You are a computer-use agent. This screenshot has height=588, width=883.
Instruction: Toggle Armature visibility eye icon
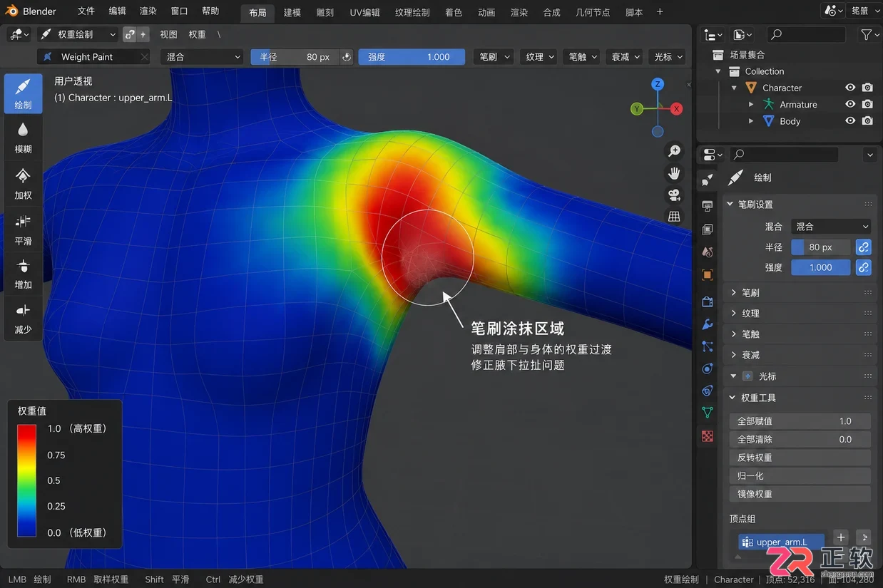coord(850,104)
